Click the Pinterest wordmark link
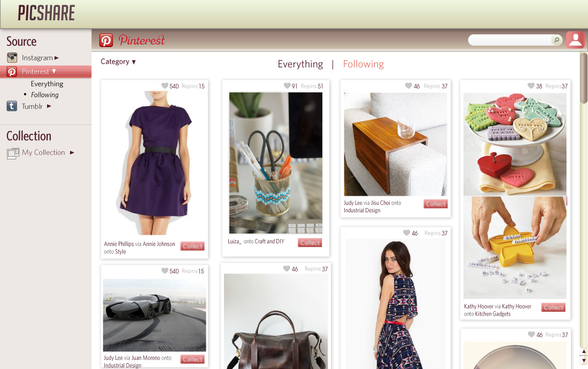The width and height of the screenshot is (588, 369). pyautogui.click(x=142, y=40)
